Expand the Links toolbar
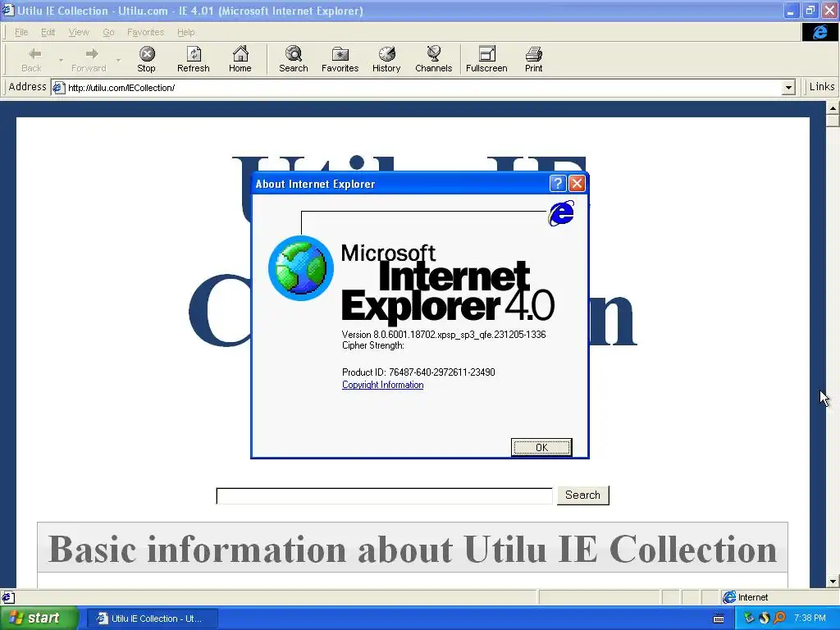 tap(821, 87)
